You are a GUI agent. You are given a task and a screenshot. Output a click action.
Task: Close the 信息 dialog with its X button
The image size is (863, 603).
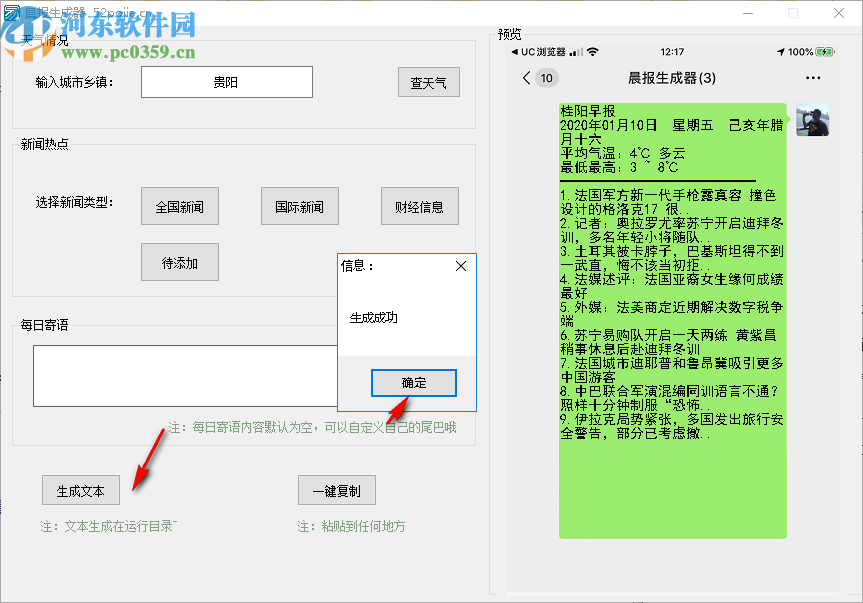point(460,266)
